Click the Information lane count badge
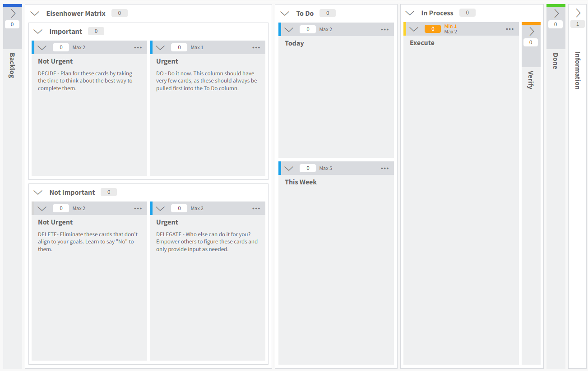Viewport: 588px width, 371px height. click(578, 24)
